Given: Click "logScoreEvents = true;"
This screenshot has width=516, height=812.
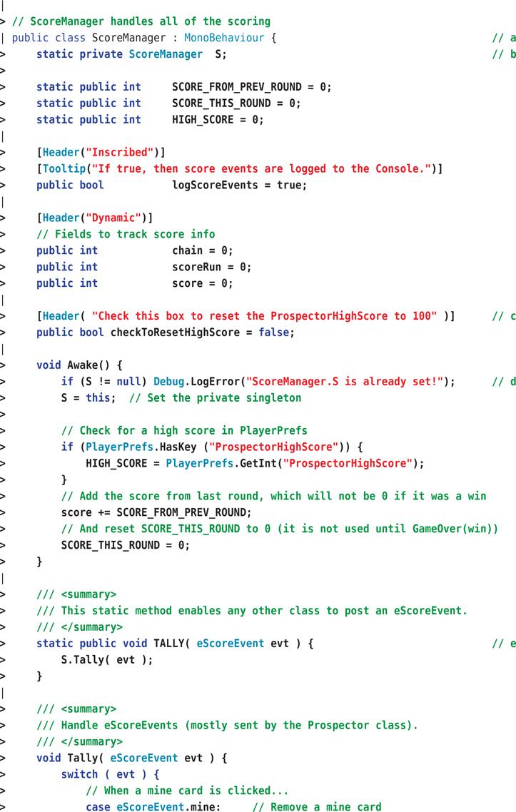Looking at the screenshot, I should [239, 186].
